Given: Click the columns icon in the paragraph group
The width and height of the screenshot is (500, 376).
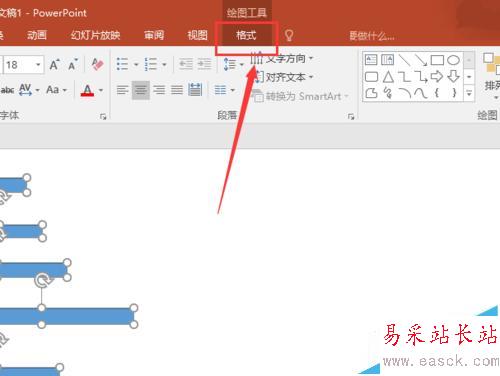Looking at the screenshot, I should click(x=220, y=90).
